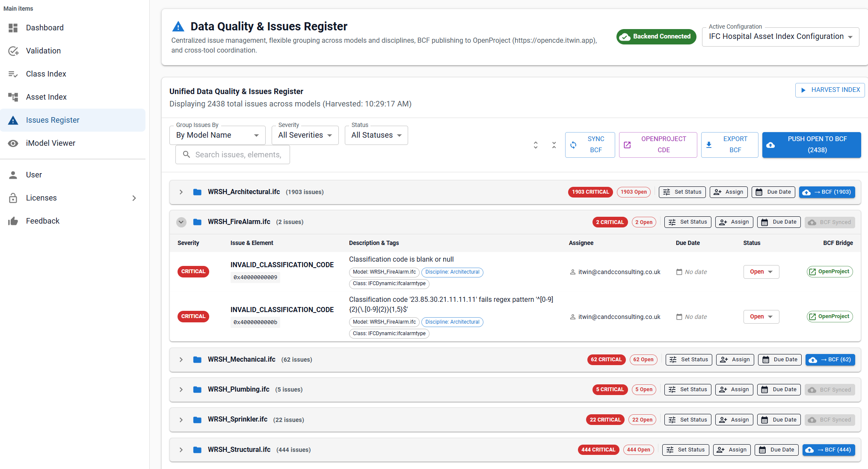This screenshot has height=469, width=868.
Task: Open Active Configuration dropdown
Action: pos(780,37)
